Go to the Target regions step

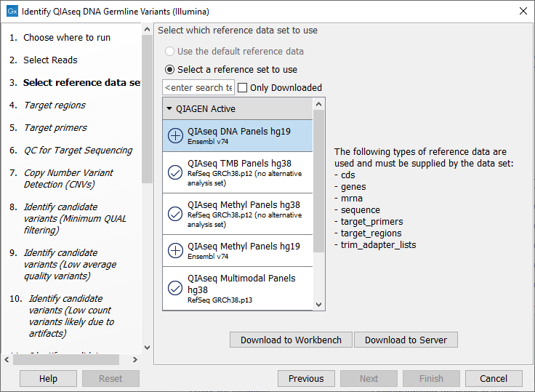(55, 105)
